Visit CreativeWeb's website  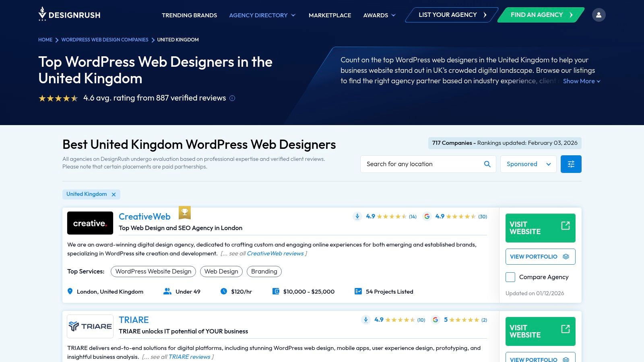540,228
